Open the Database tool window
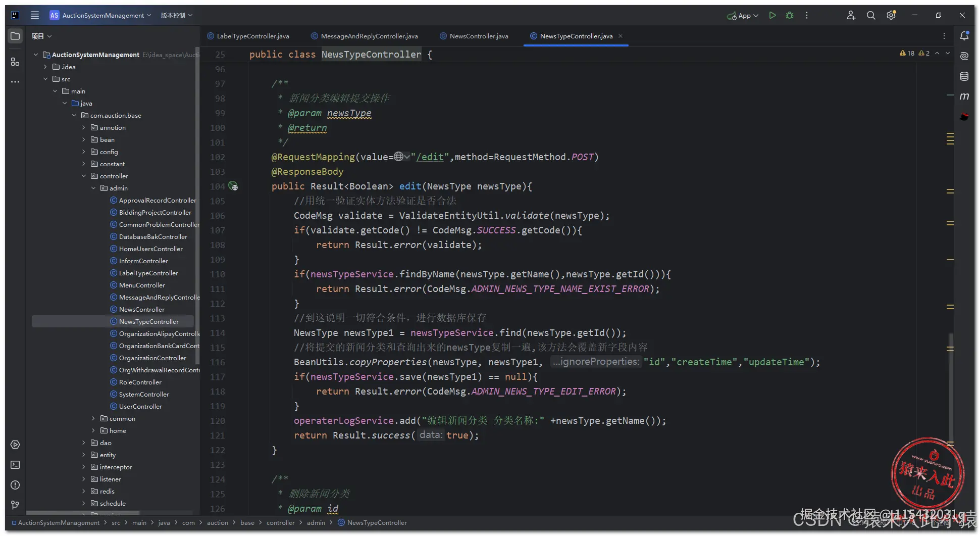980x536 pixels. tap(964, 76)
